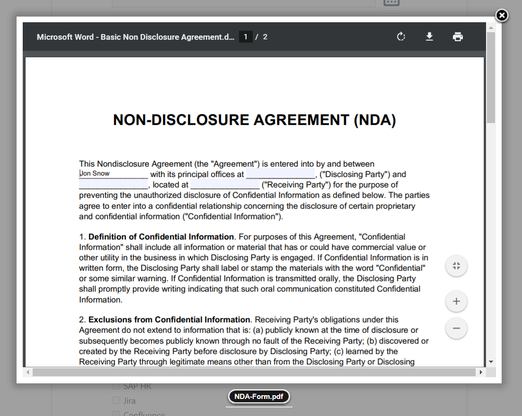Download the NDA PDF file
The height and width of the screenshot is (416, 522).
[429, 37]
